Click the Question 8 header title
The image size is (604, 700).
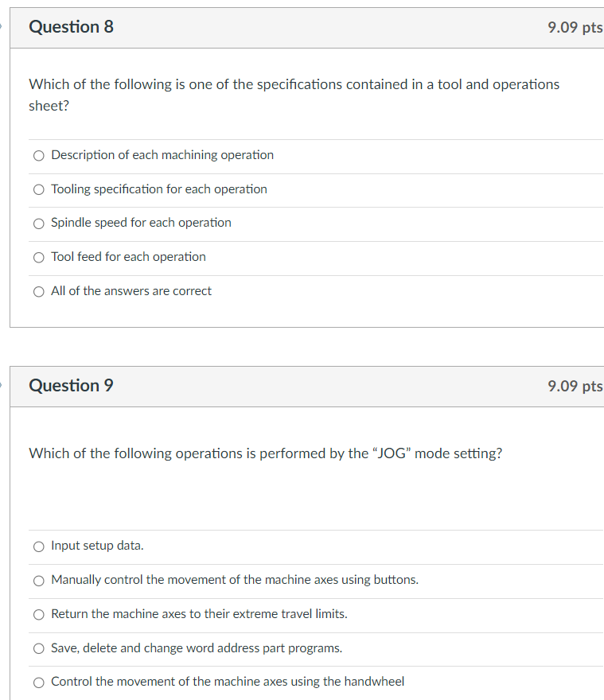coord(71,27)
